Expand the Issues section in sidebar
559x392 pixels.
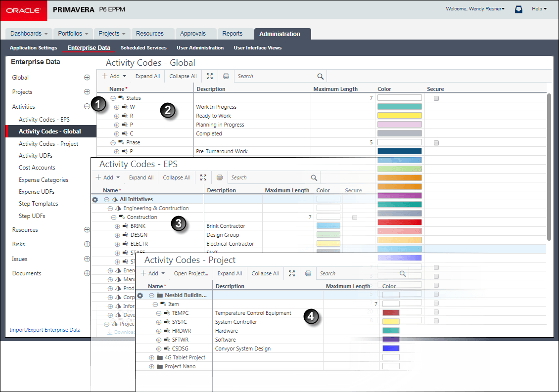point(87,259)
